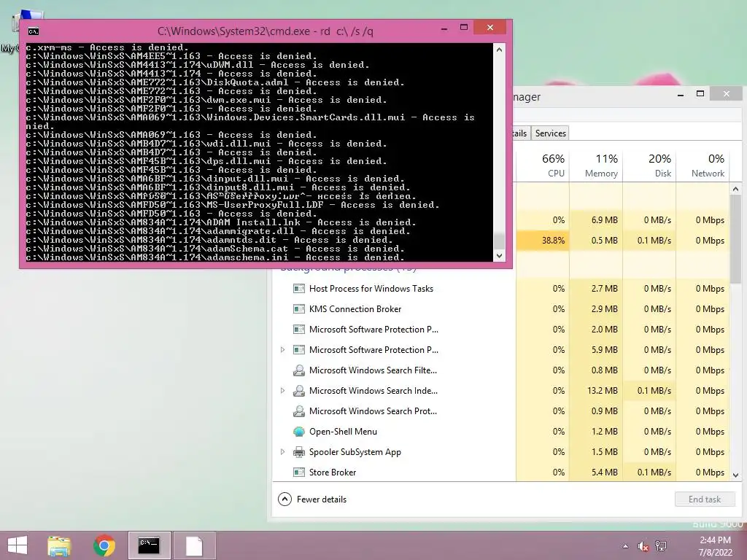Switch to the Services tab

pos(550,133)
